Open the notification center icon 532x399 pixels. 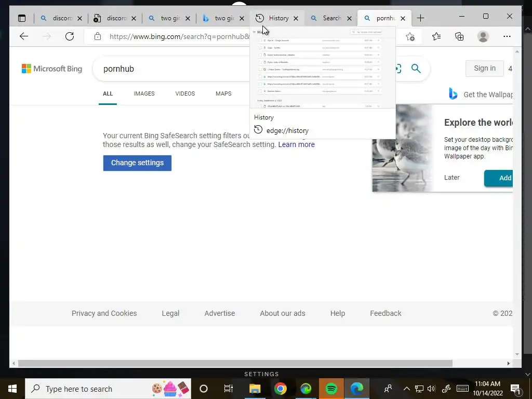515,390
